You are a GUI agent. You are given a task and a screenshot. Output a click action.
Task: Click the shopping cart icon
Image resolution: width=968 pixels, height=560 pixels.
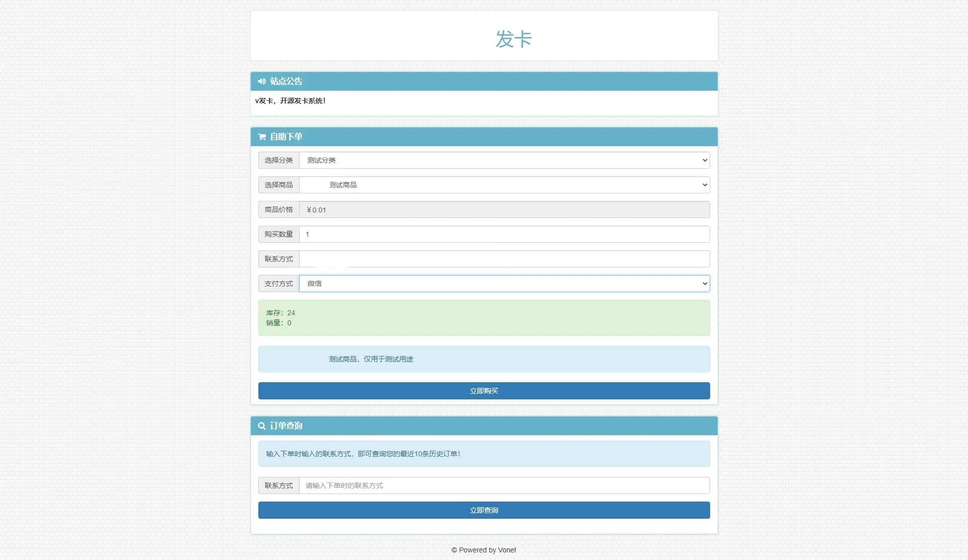pyautogui.click(x=261, y=136)
